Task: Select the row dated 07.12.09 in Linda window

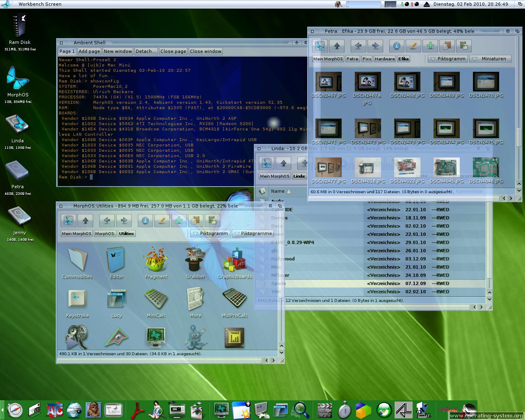Action: pos(371,283)
